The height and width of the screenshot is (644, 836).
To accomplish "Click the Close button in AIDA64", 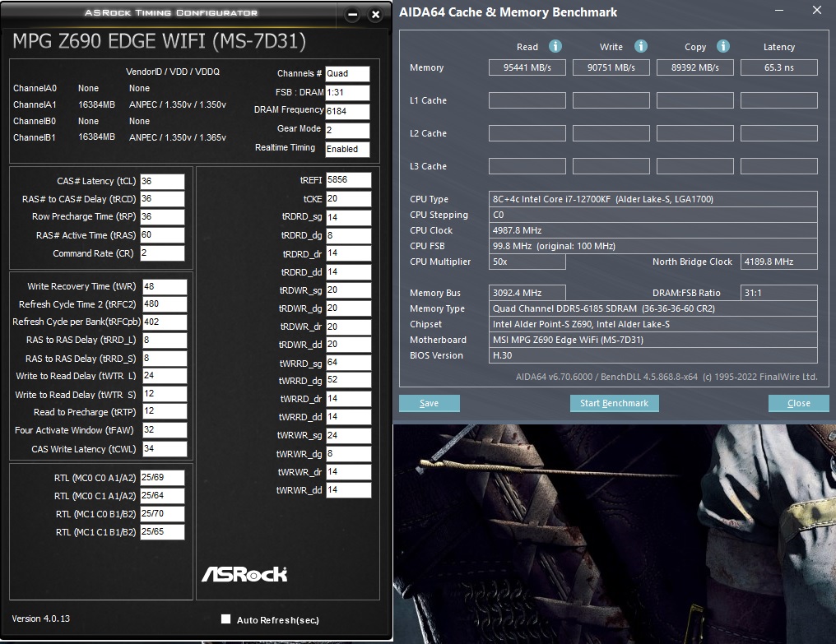I will coord(799,403).
